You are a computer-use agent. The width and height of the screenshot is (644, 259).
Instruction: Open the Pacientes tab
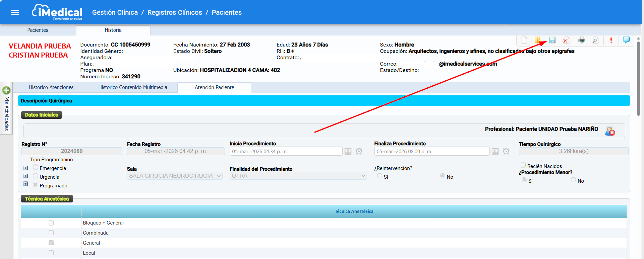(x=38, y=30)
